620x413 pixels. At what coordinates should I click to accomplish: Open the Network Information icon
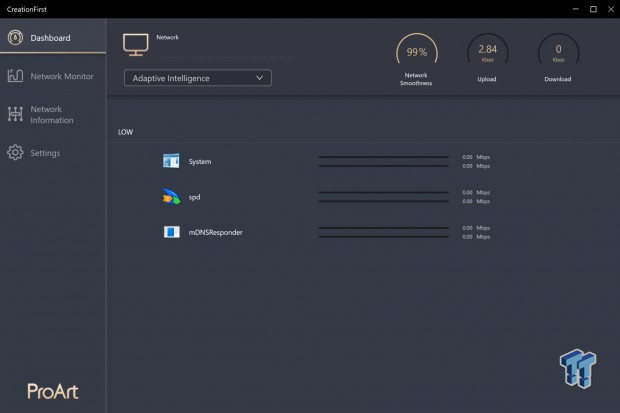pyautogui.click(x=15, y=114)
